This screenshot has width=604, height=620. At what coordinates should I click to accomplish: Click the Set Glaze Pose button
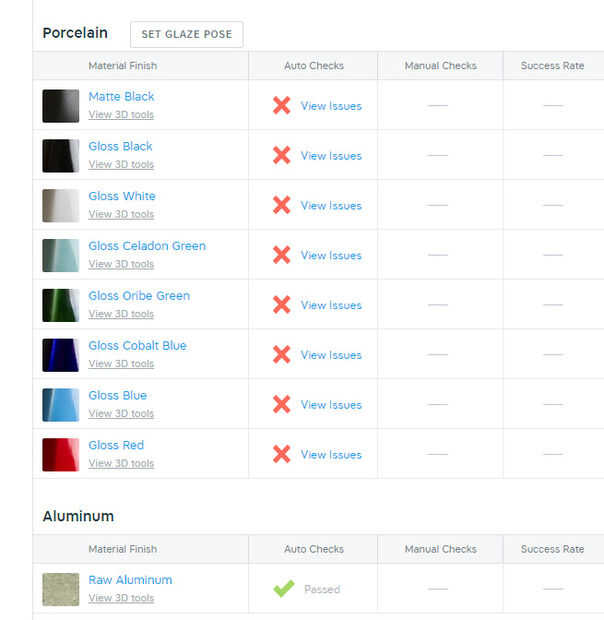(x=186, y=34)
